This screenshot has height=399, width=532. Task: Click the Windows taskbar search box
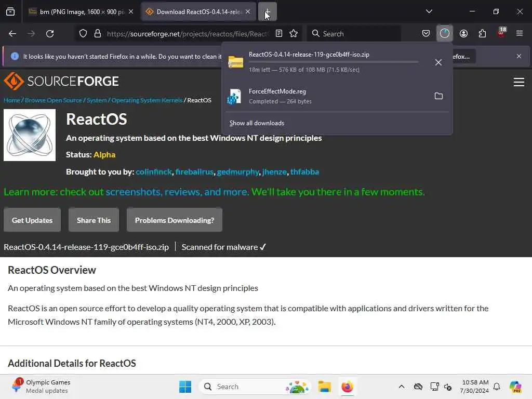[255, 387]
